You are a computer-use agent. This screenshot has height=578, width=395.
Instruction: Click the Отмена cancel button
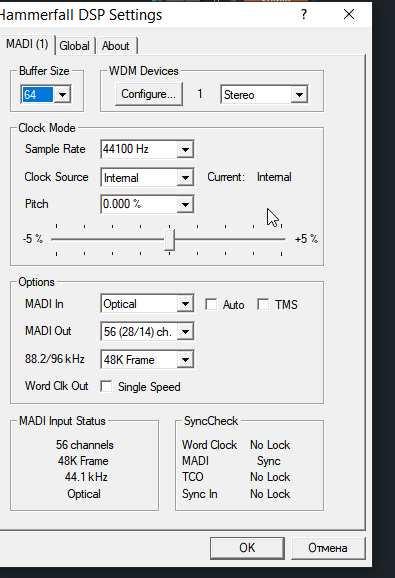(328, 548)
